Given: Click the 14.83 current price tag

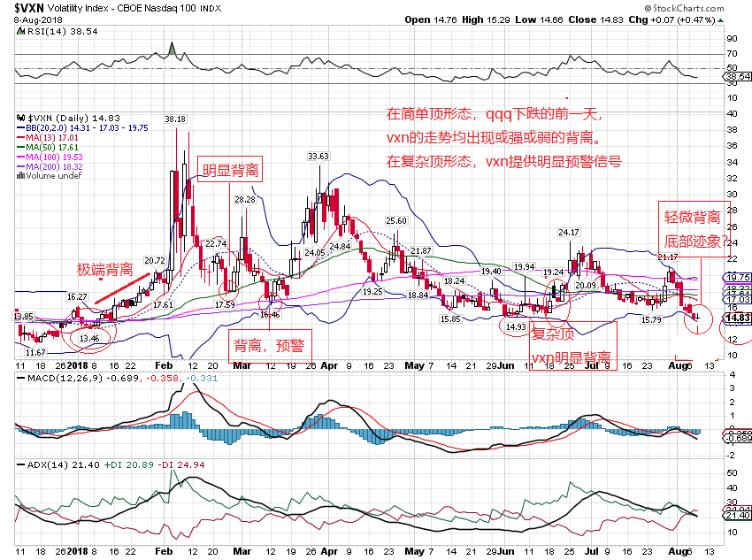Looking at the screenshot, I should [737, 318].
